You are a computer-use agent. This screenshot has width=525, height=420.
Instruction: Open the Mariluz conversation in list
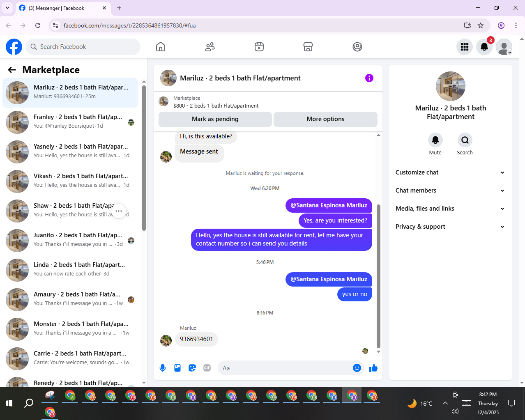click(x=70, y=93)
